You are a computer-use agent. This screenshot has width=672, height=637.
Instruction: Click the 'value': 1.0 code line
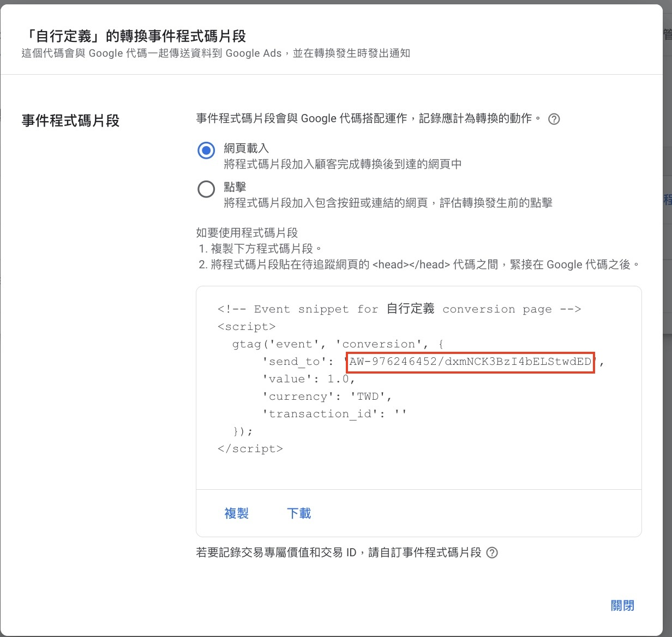click(x=309, y=379)
